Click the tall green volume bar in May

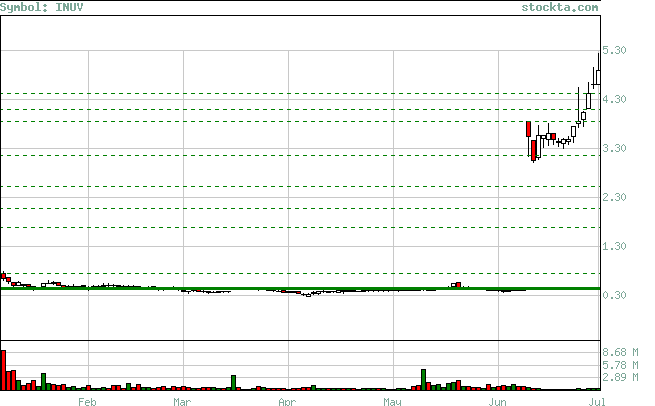click(423, 380)
